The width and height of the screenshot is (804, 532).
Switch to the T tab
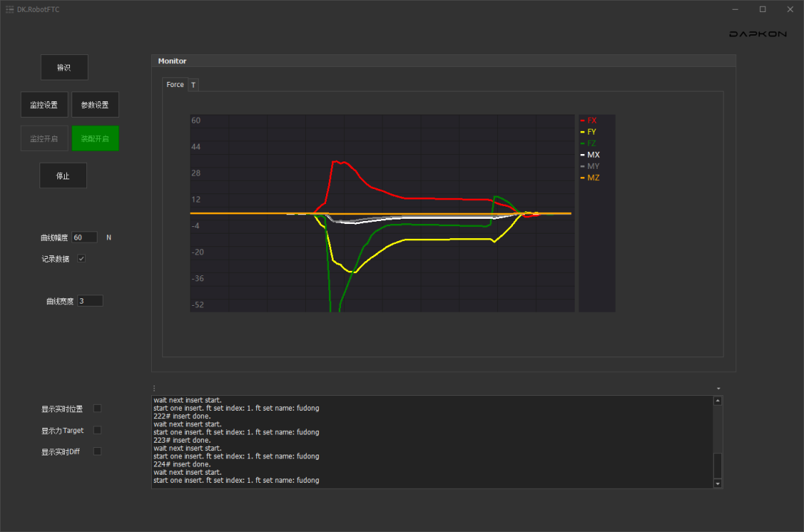(x=194, y=85)
